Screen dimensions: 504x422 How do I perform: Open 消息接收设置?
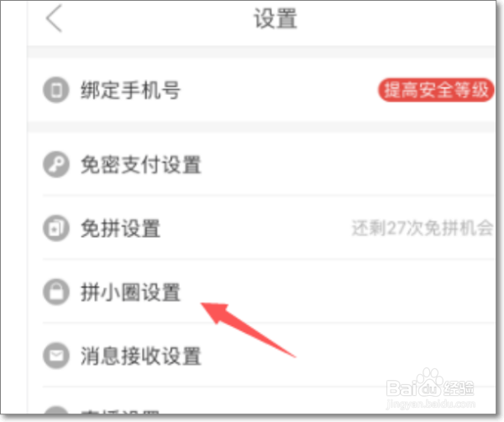(261, 355)
